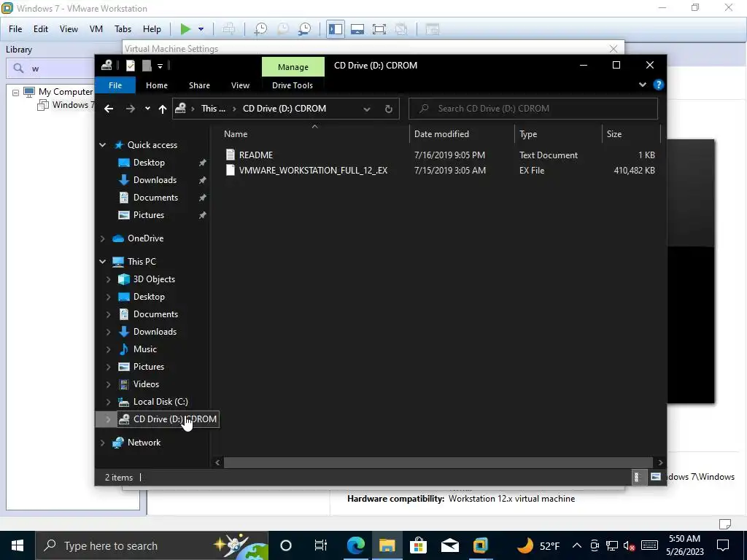
Task: Collapse the This PC tree node
Action: tap(102, 262)
